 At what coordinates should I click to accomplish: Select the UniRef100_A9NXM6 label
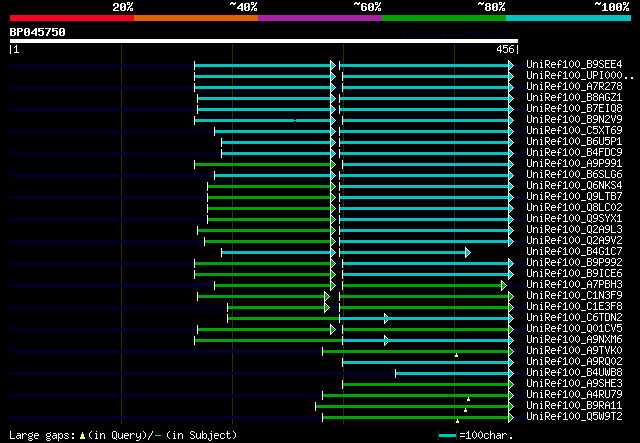pyautogui.click(x=574, y=340)
